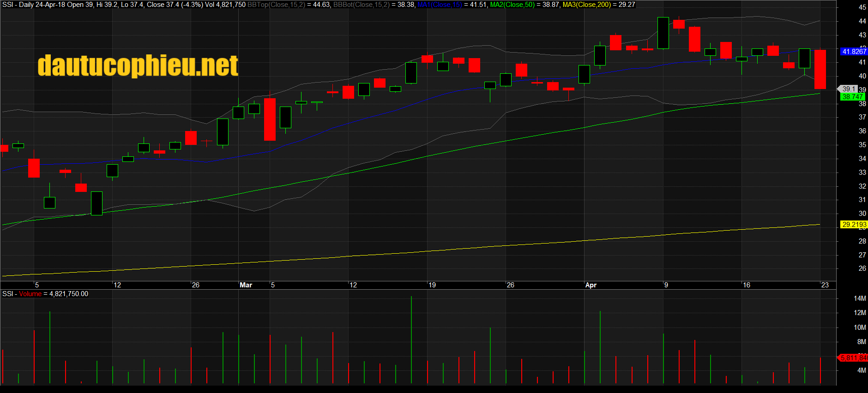Click the last red candlestick at right edge
This screenshot has width=868, height=393.
[820, 69]
